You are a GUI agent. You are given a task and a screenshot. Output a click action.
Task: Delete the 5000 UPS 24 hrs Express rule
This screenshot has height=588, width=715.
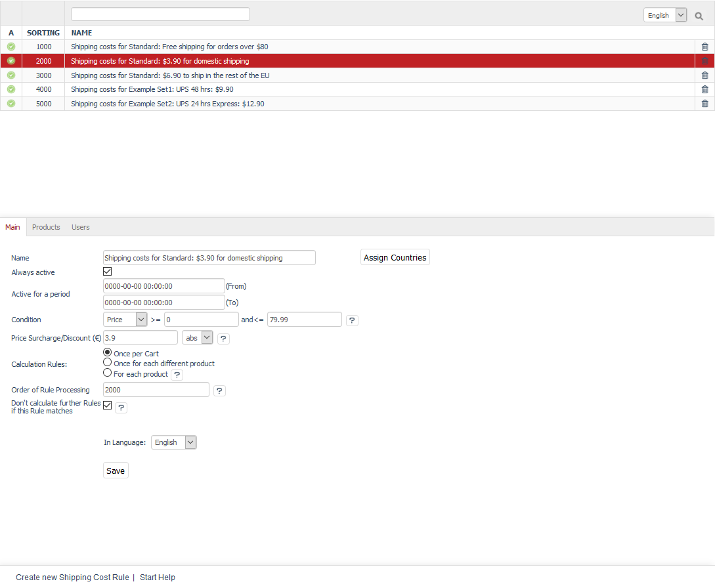coord(704,104)
